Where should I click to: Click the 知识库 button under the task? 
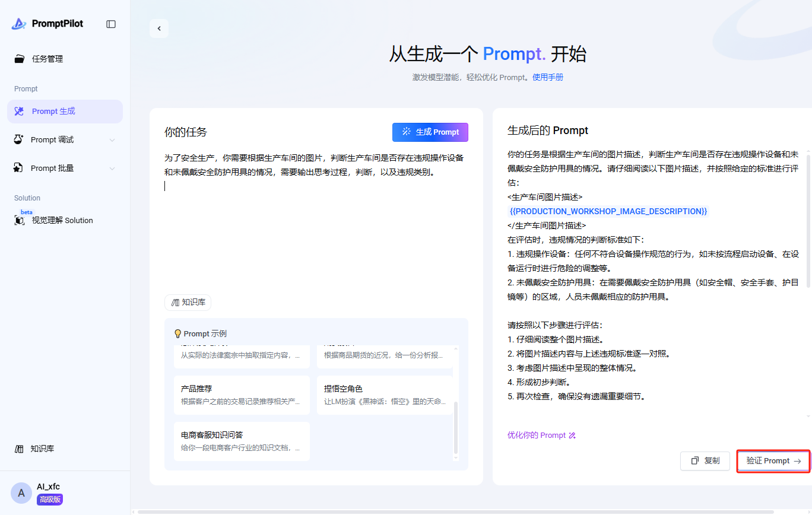click(x=188, y=303)
